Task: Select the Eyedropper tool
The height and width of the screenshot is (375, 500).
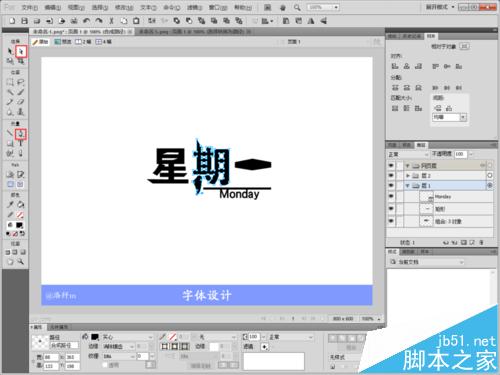Action: coord(10,205)
